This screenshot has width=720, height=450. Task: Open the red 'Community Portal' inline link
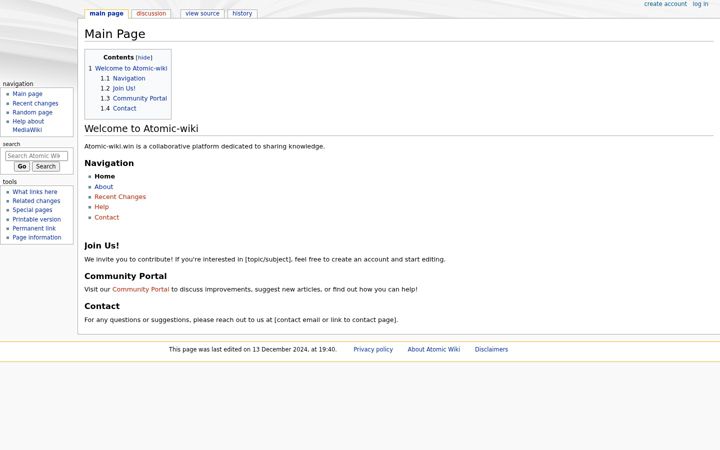(x=141, y=290)
